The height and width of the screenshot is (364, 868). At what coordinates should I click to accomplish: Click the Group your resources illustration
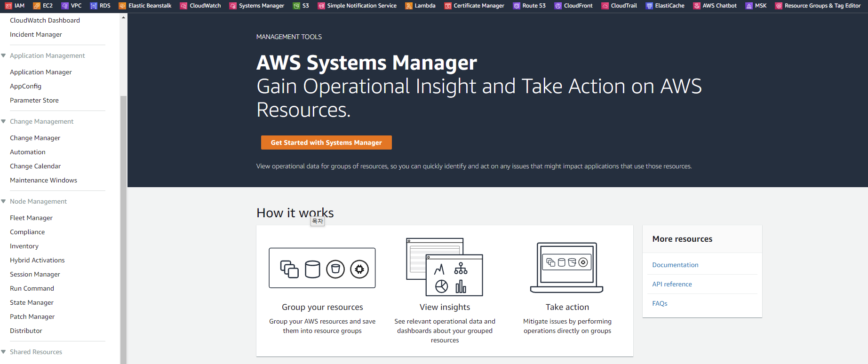(x=322, y=268)
